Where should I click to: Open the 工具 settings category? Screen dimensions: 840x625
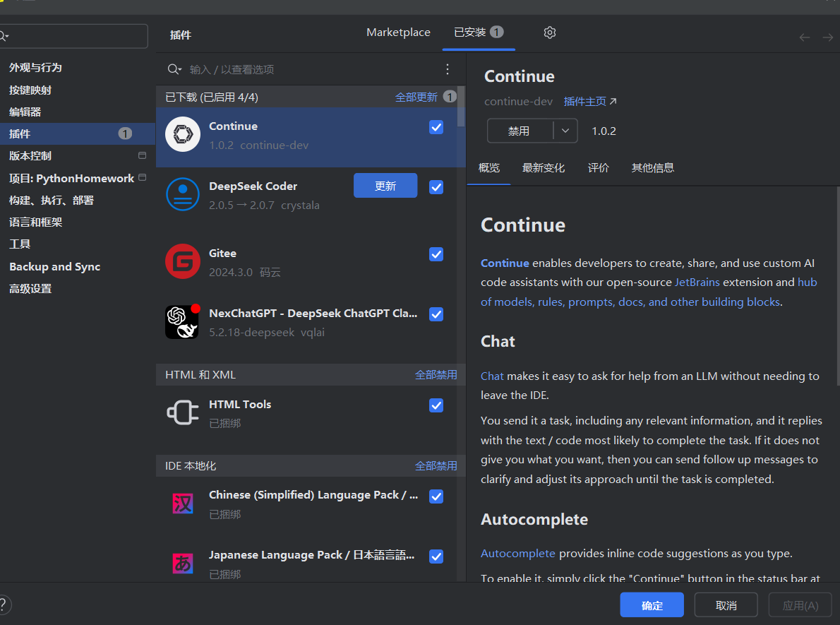click(19, 244)
